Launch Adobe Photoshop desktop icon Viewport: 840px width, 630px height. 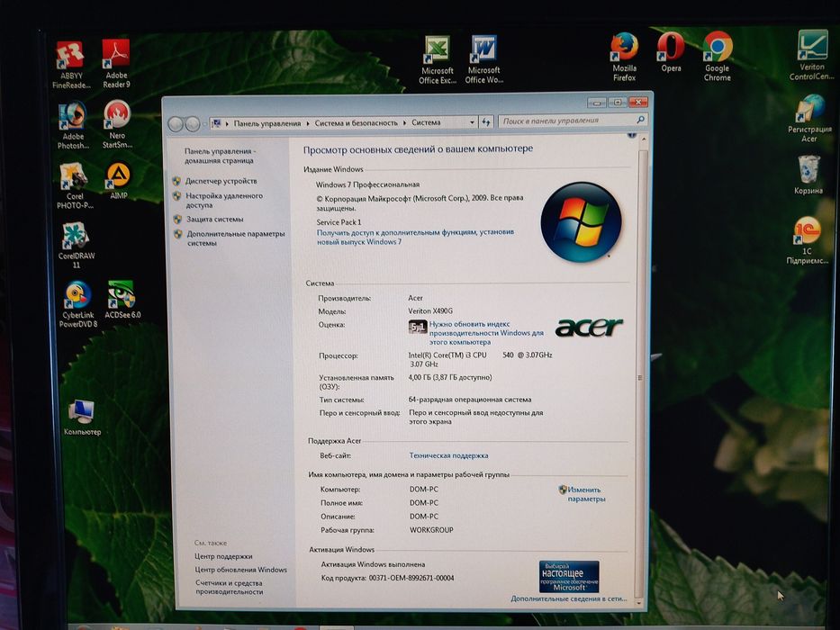click(73, 126)
